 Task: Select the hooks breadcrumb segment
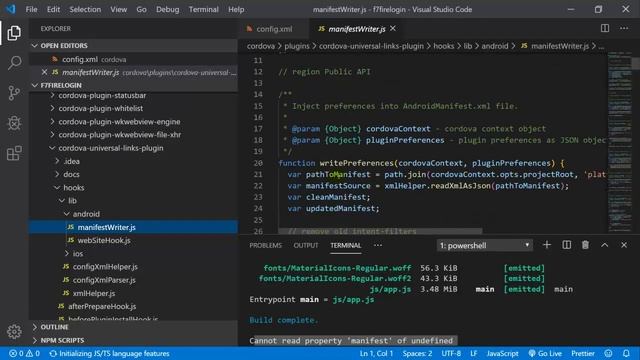click(444, 46)
